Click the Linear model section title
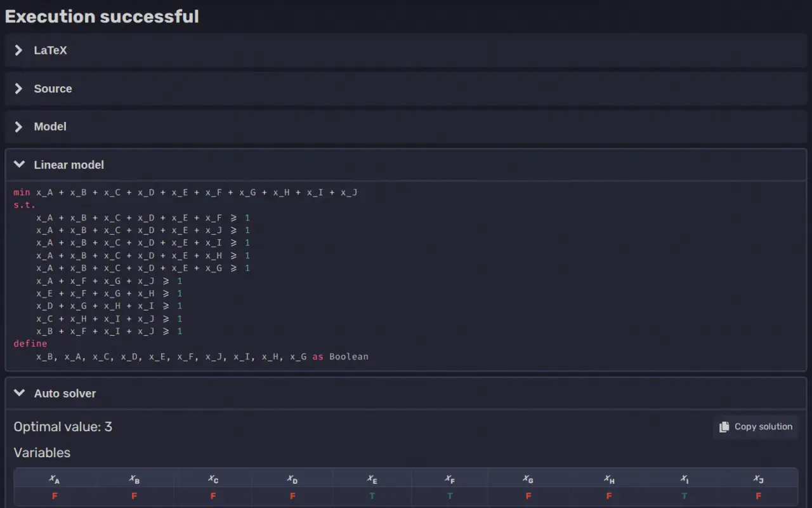The width and height of the screenshot is (812, 508). [69, 164]
